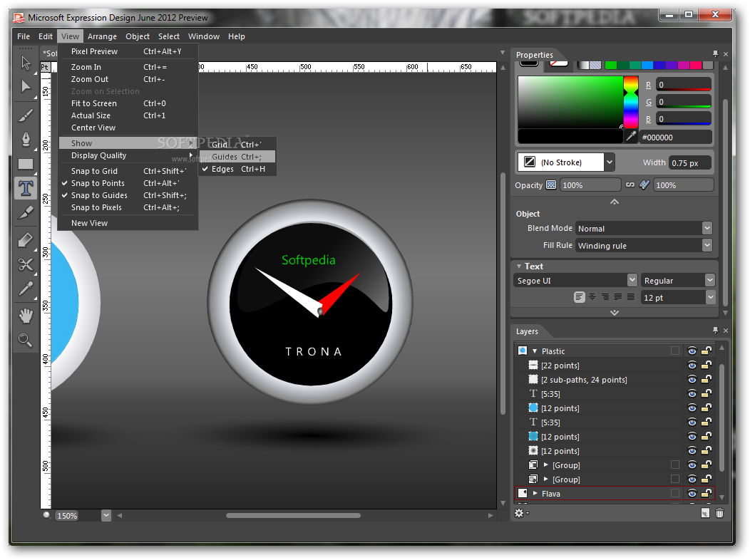Open the 12 pt font size dropdown

tap(711, 297)
